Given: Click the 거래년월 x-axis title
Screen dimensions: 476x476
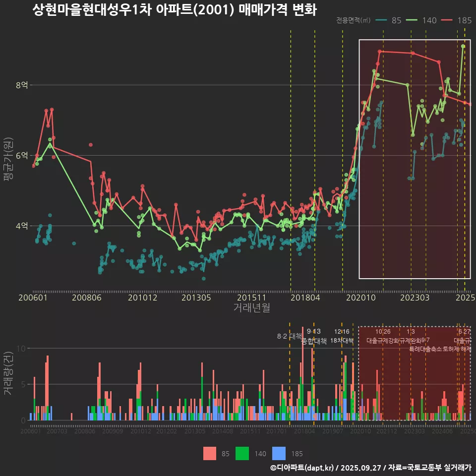Looking at the screenshot, I should tap(251, 308).
